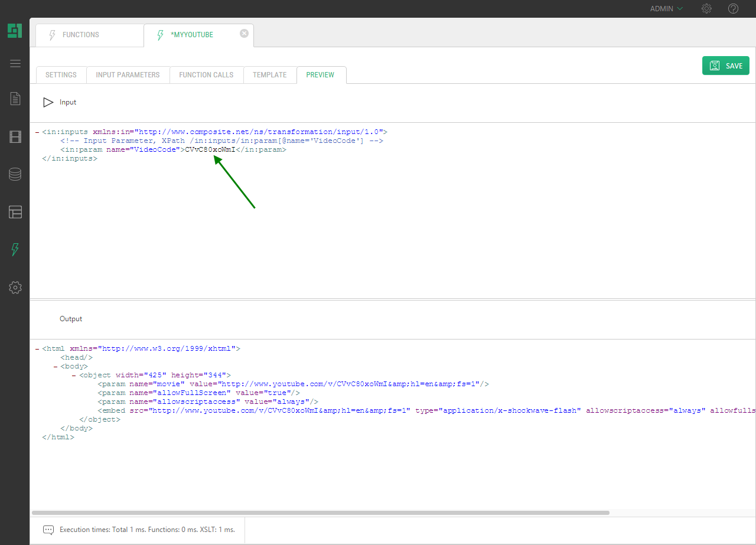Select the PREVIEW tab

click(x=320, y=75)
